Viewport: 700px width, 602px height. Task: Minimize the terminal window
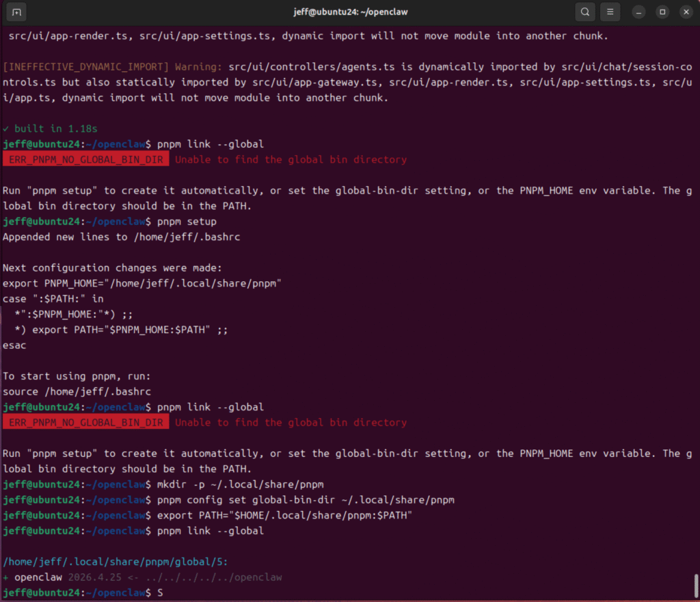638,12
